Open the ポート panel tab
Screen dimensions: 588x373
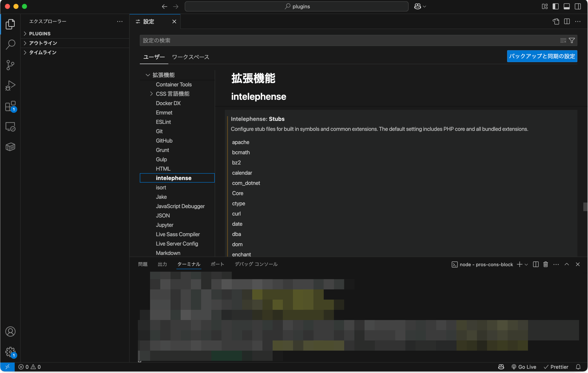pos(217,264)
